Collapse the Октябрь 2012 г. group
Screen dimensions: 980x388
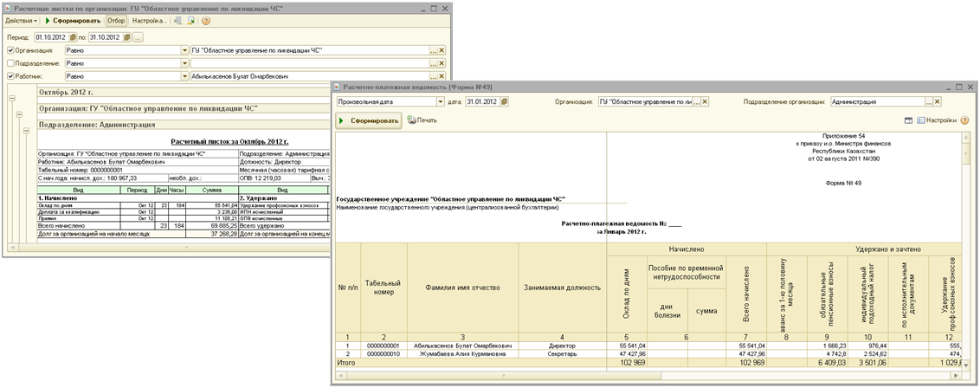(11, 97)
